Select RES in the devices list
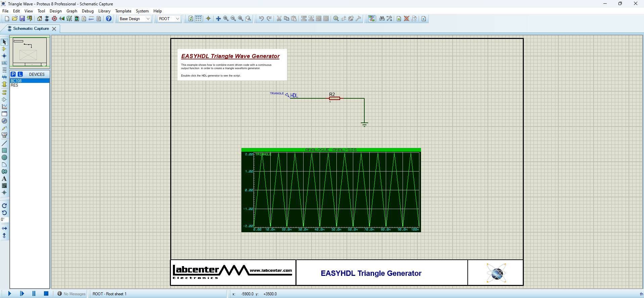Image resolution: width=644 pixels, height=298 pixels. click(x=14, y=85)
